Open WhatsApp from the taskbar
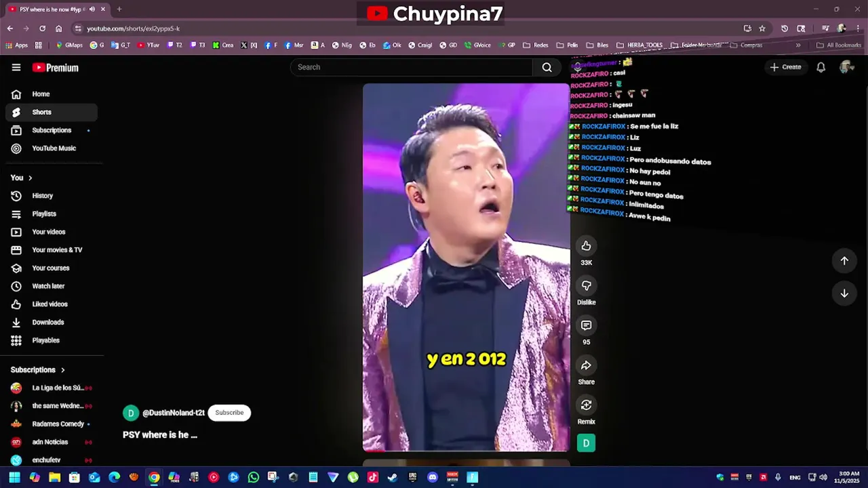Screen dimensions: 868x488 tap(253, 477)
